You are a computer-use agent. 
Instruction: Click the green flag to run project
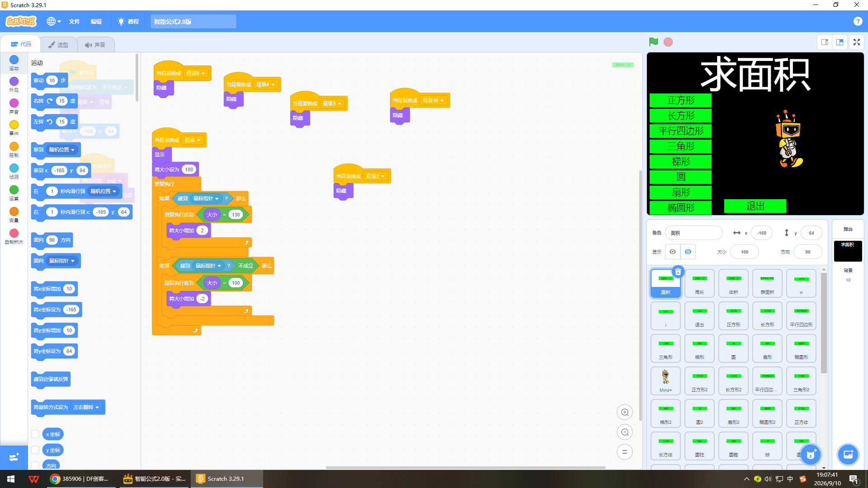click(653, 42)
